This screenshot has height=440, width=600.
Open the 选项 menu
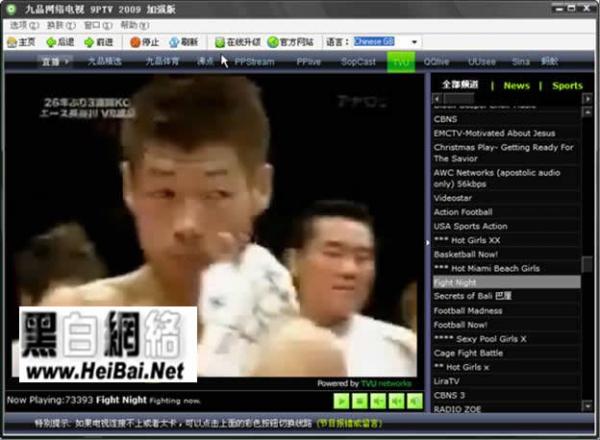point(24,25)
